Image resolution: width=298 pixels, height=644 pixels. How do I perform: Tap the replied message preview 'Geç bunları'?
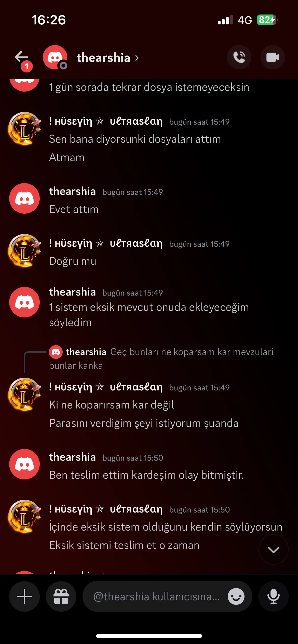coord(161,359)
